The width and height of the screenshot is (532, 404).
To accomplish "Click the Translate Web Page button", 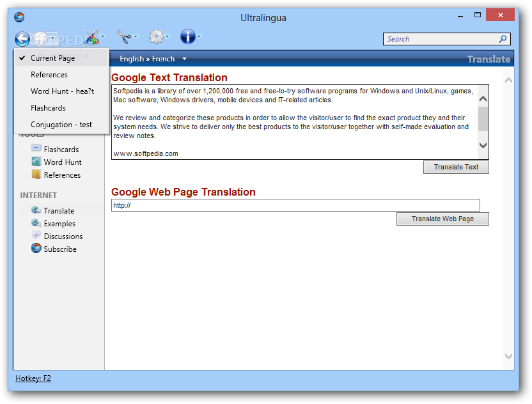I will [442, 219].
